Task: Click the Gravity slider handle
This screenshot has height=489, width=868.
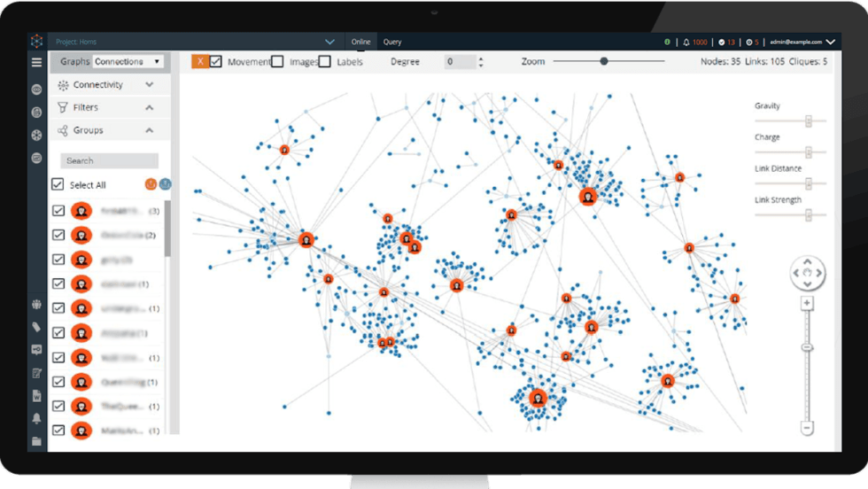Action: pos(809,121)
